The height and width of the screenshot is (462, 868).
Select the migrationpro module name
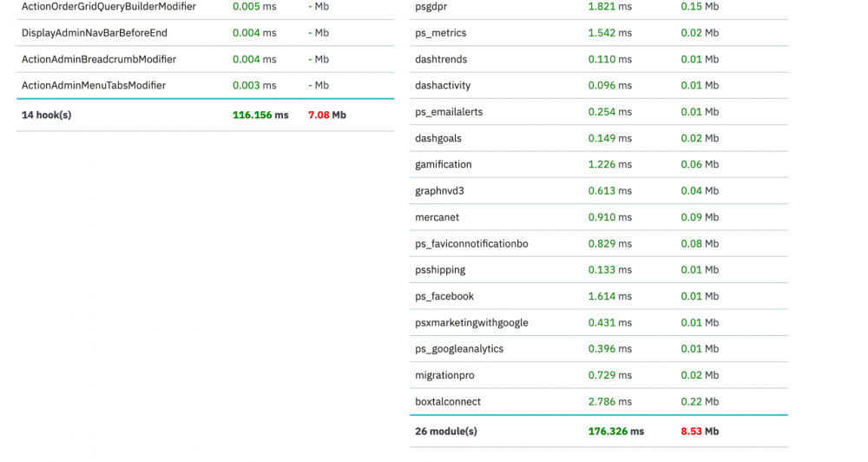[x=444, y=375]
